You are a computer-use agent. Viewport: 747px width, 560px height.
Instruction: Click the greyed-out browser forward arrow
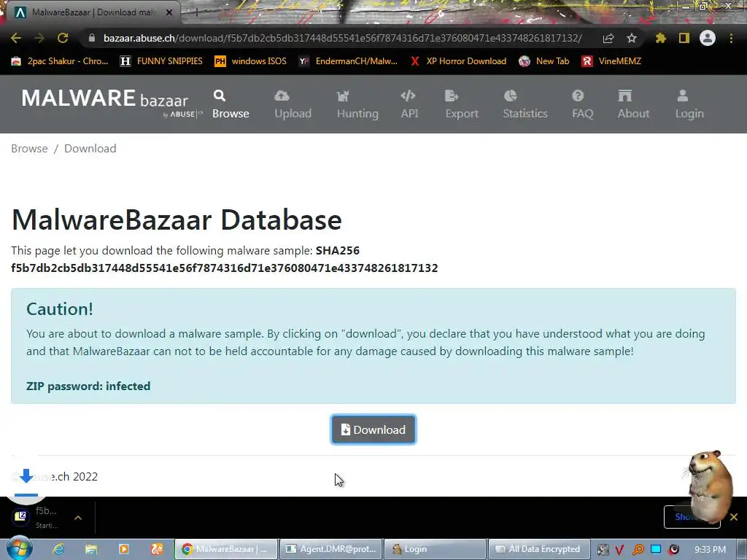pyautogui.click(x=39, y=38)
